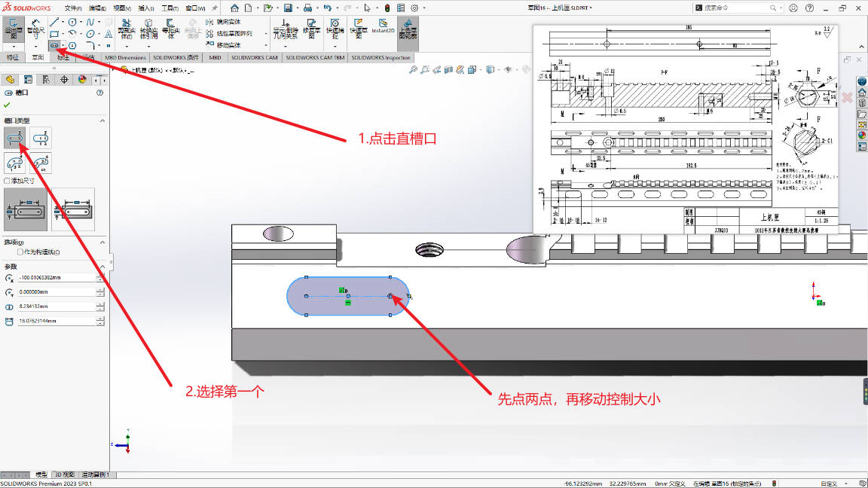Click the Offset Entities tool
The image size is (868, 488).
170,29
